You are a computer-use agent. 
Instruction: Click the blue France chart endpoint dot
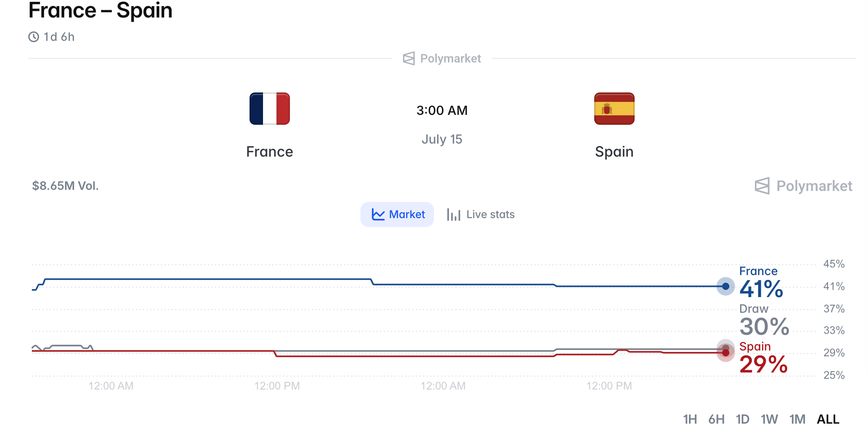click(x=725, y=286)
